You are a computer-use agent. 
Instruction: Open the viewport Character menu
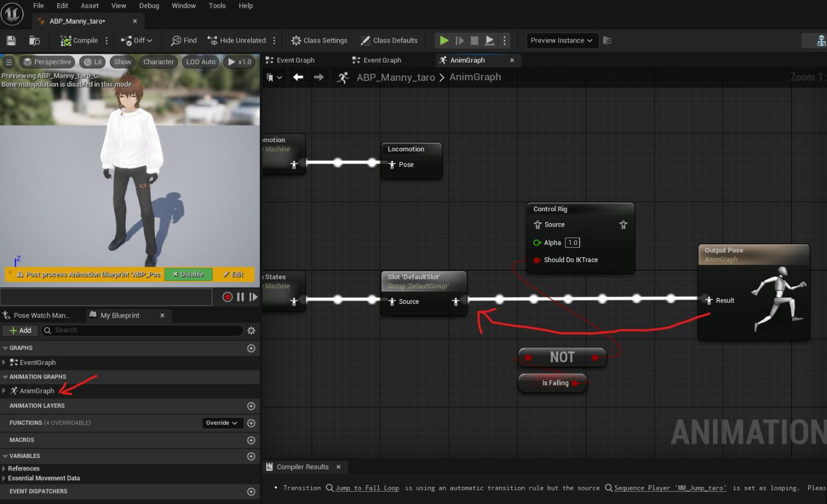(158, 62)
